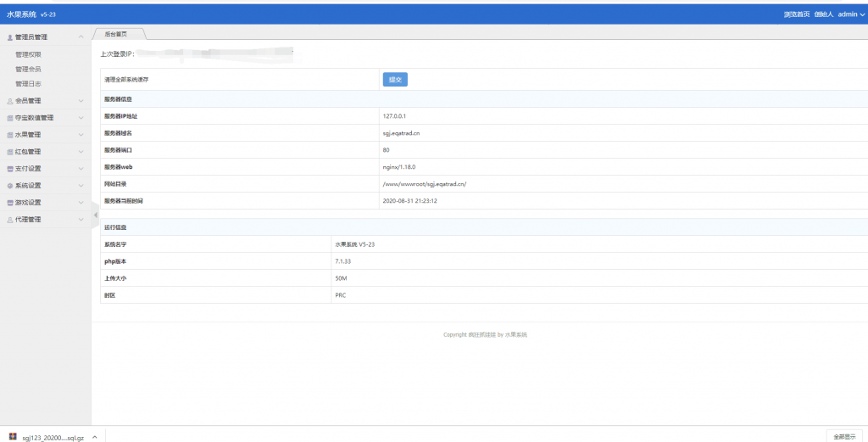Open 管理权限 in the sidebar

[28, 54]
